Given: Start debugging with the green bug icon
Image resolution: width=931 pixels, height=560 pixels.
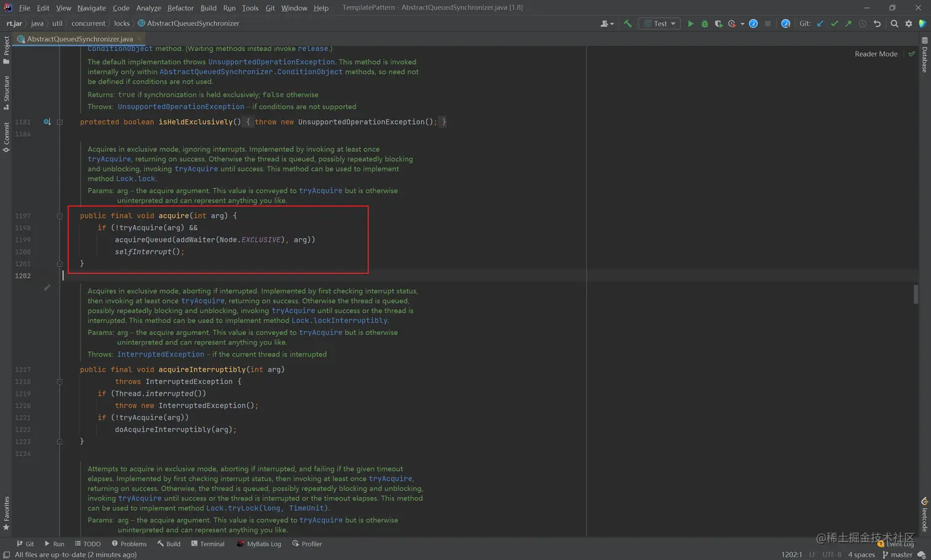Looking at the screenshot, I should (704, 23).
